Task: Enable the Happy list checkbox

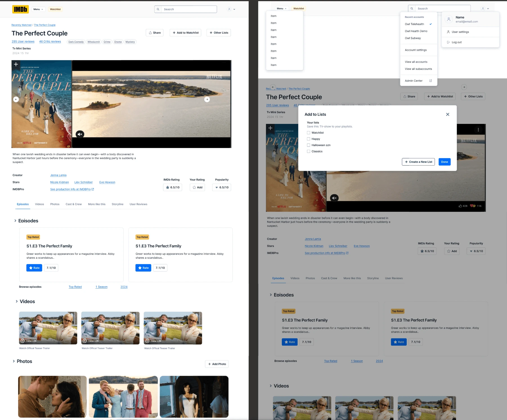Action: [309, 139]
